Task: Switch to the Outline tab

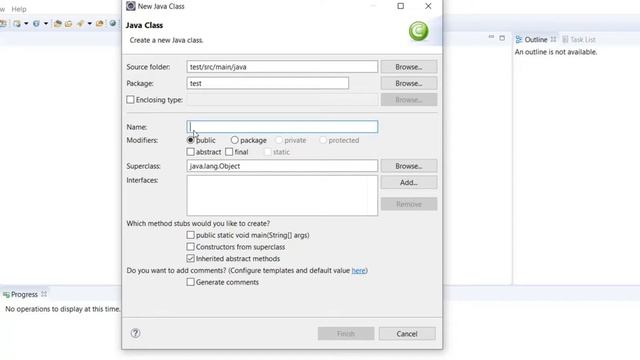Action: coord(536,40)
